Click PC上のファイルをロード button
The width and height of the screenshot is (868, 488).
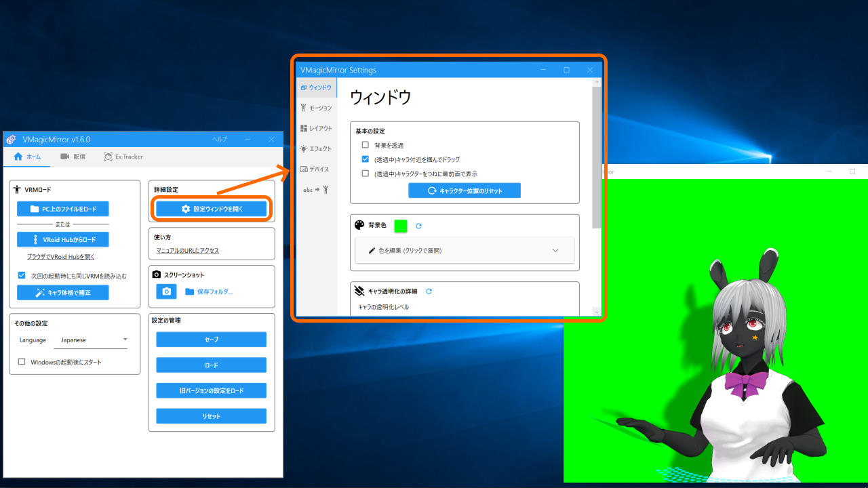[63, 209]
